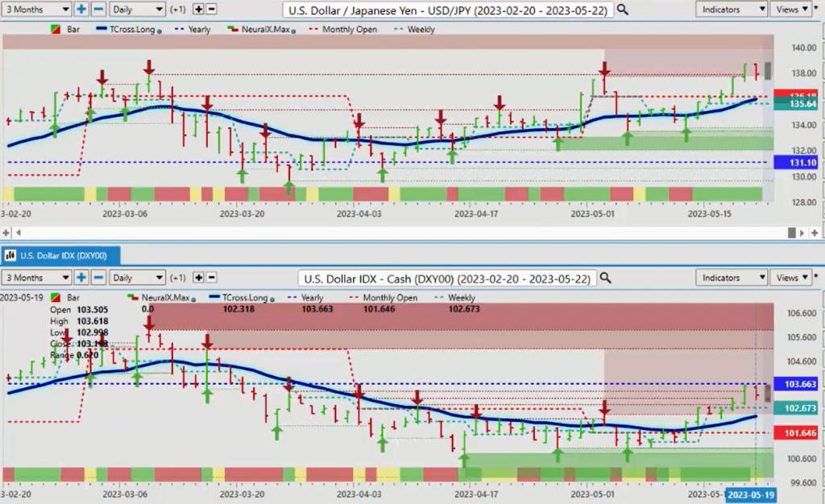Click the 131.10 yearly price tag on the USD/JPY axis
Screen dimensions: 825x504
coord(795,163)
